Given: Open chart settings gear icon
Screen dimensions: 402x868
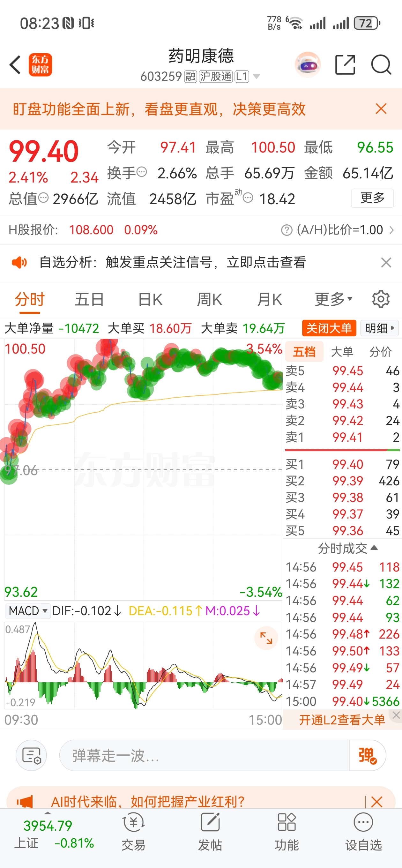Looking at the screenshot, I should pyautogui.click(x=381, y=299).
